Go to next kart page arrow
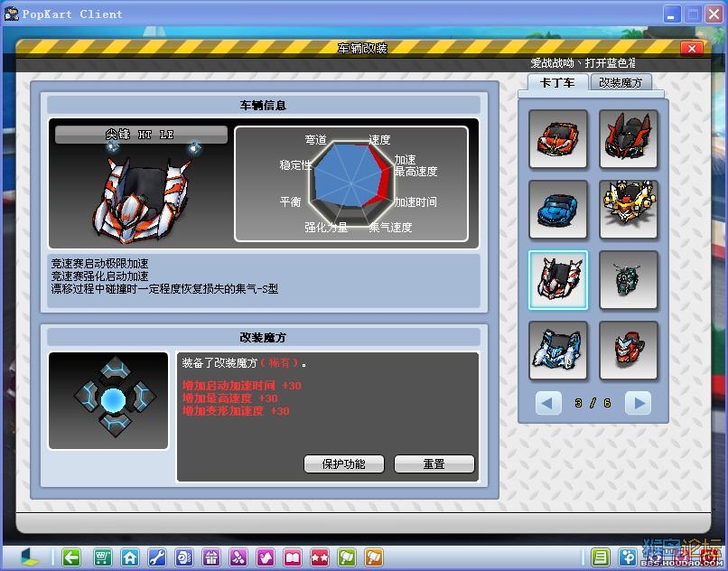The image size is (728, 571). click(638, 403)
